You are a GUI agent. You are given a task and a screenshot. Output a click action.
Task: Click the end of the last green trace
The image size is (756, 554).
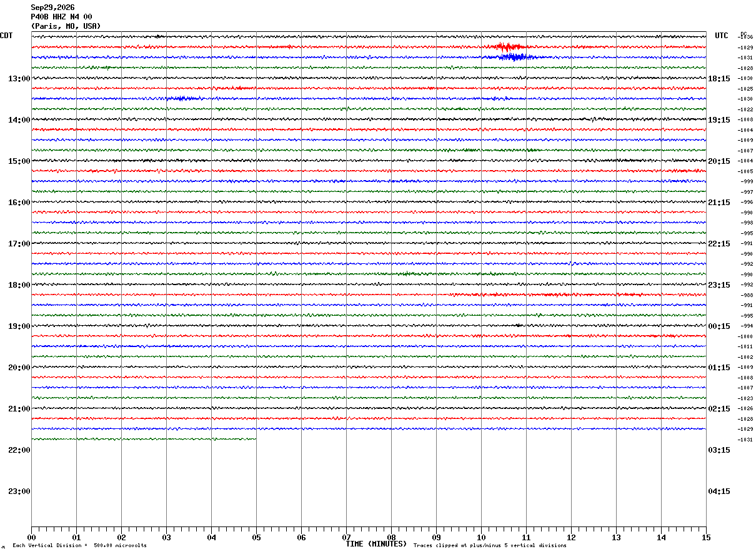pos(255,439)
